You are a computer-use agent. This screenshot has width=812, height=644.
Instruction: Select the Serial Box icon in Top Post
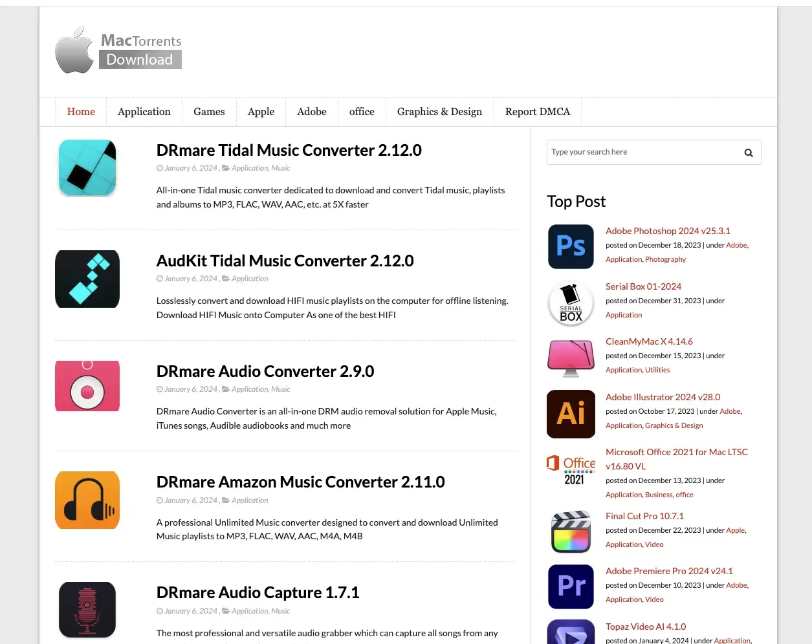571,303
